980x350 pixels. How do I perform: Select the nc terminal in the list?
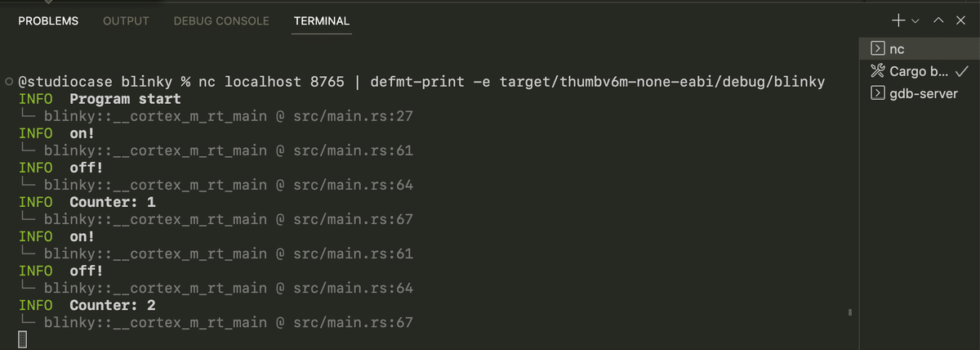click(x=897, y=49)
